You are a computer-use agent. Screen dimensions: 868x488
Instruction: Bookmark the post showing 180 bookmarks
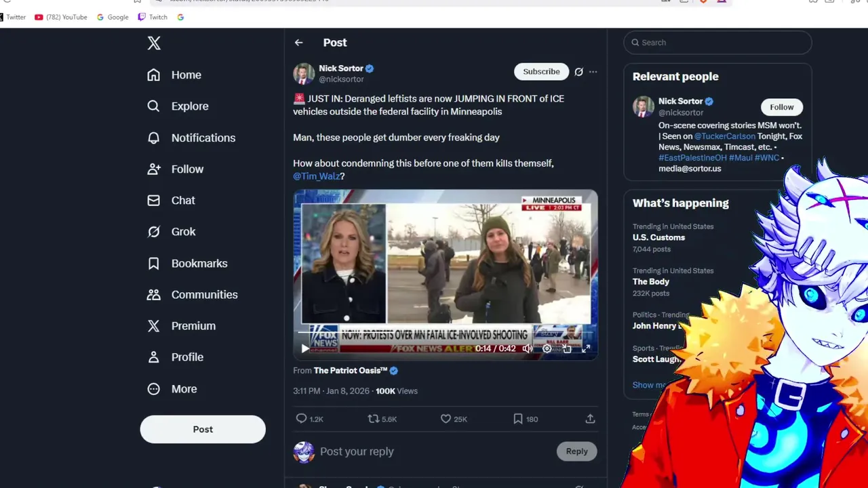coord(518,419)
